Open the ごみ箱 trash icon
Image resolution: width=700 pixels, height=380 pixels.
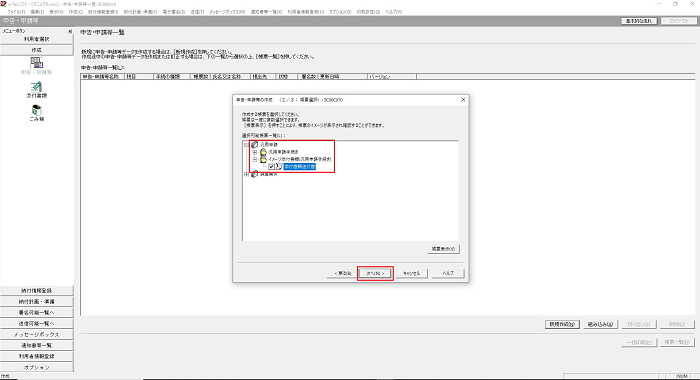(37, 110)
